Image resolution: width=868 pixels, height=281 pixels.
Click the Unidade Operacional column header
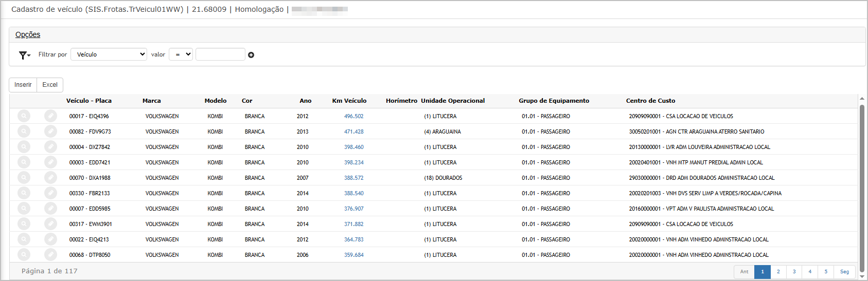point(453,101)
